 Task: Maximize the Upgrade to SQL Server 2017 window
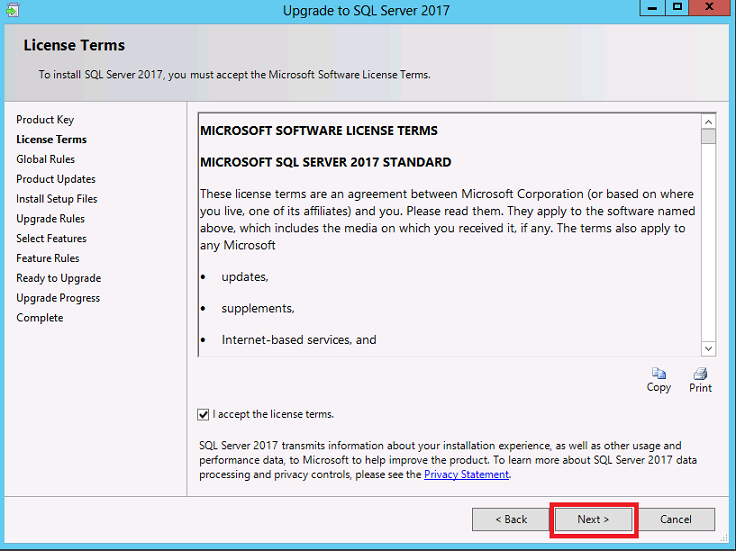pyautogui.click(x=677, y=8)
